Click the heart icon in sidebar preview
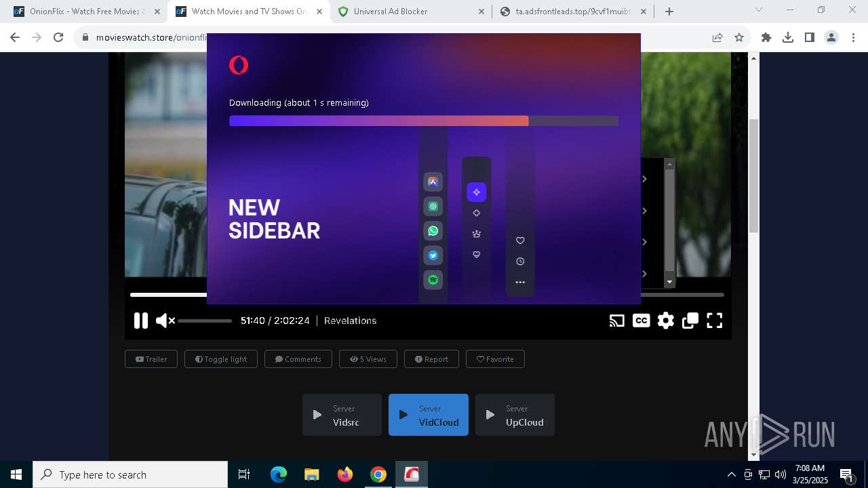Screen dimensions: 868x488 [x=520, y=241]
